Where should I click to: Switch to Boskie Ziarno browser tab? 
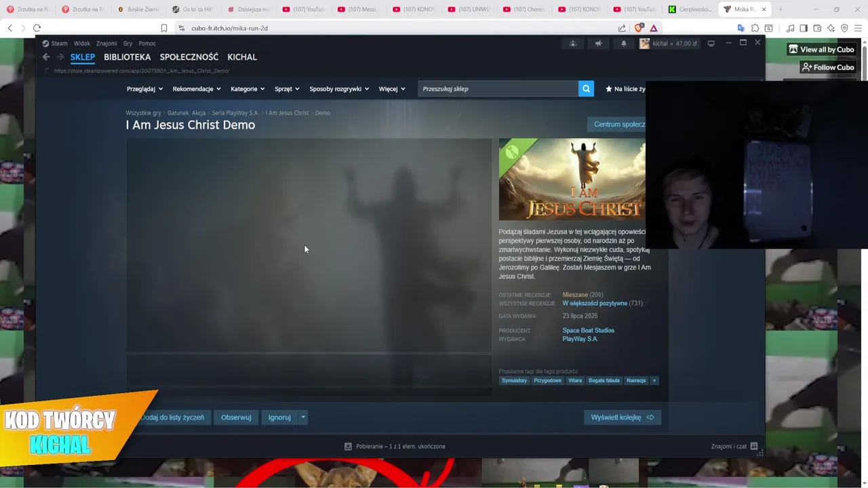click(x=140, y=9)
